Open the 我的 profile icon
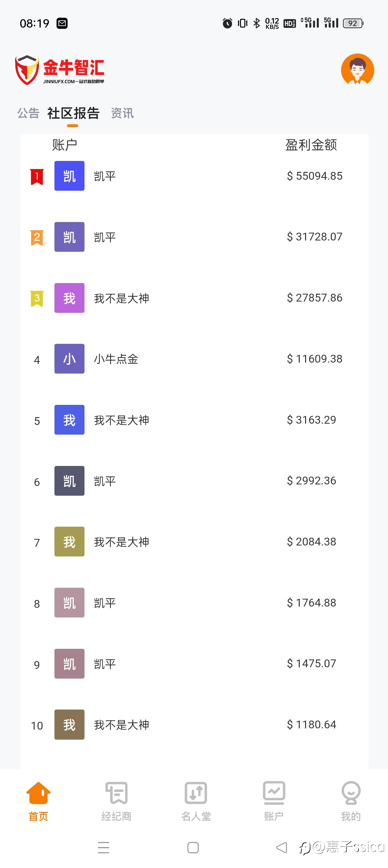The image size is (388, 868). [351, 793]
